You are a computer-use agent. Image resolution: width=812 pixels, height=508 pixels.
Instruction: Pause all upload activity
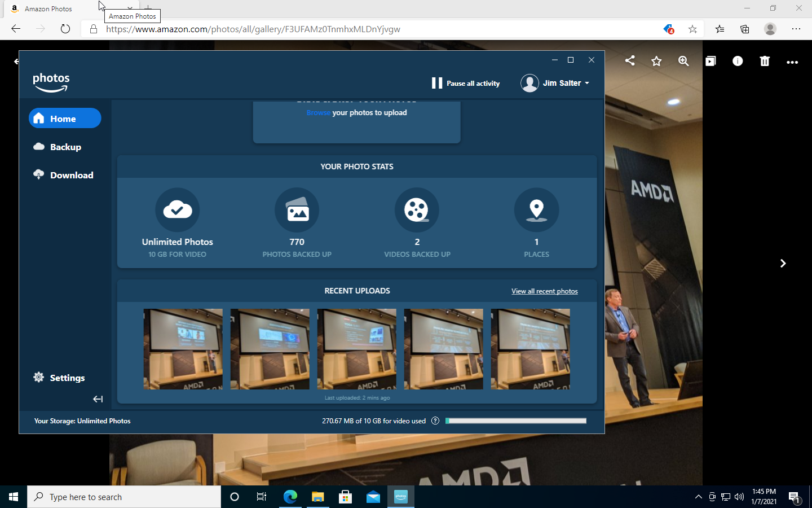click(466, 83)
